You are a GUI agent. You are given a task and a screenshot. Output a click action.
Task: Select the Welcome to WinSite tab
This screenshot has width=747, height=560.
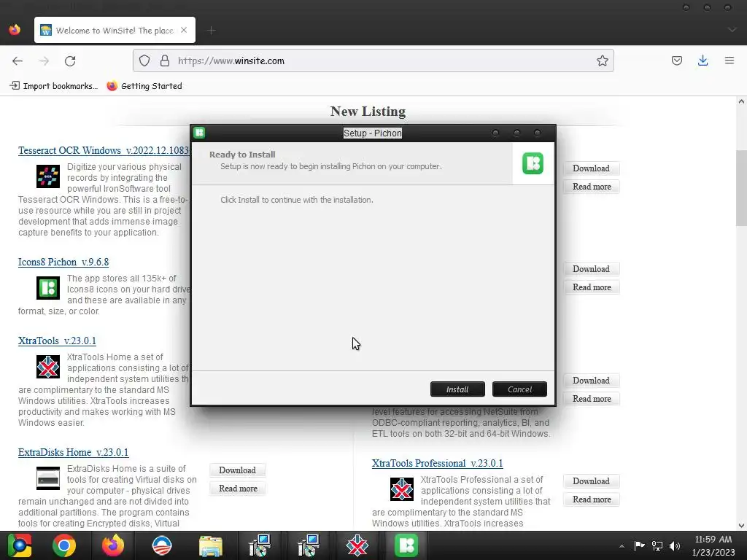(115, 30)
